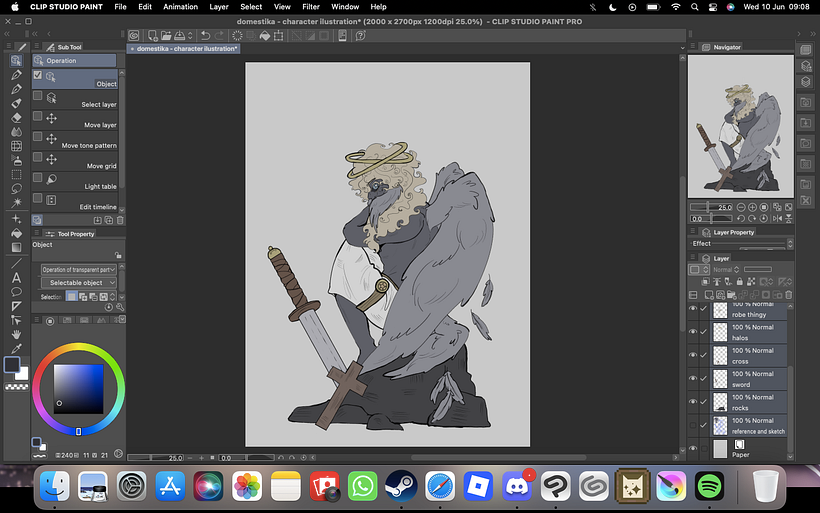The image size is (820, 513).
Task: Select the Blend tool
Action: point(16,132)
